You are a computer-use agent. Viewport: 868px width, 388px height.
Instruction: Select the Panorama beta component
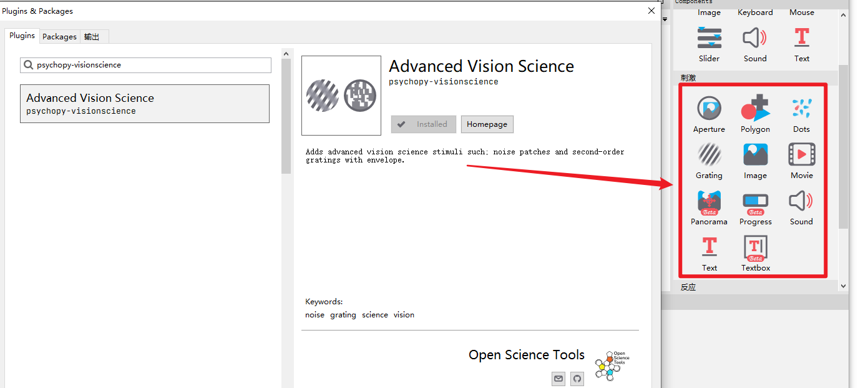point(709,202)
